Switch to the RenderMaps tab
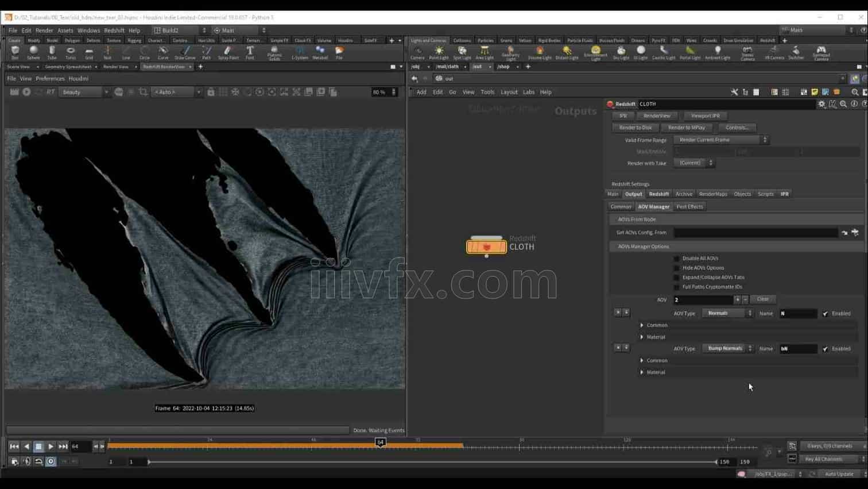This screenshot has width=868, height=489. (713, 194)
